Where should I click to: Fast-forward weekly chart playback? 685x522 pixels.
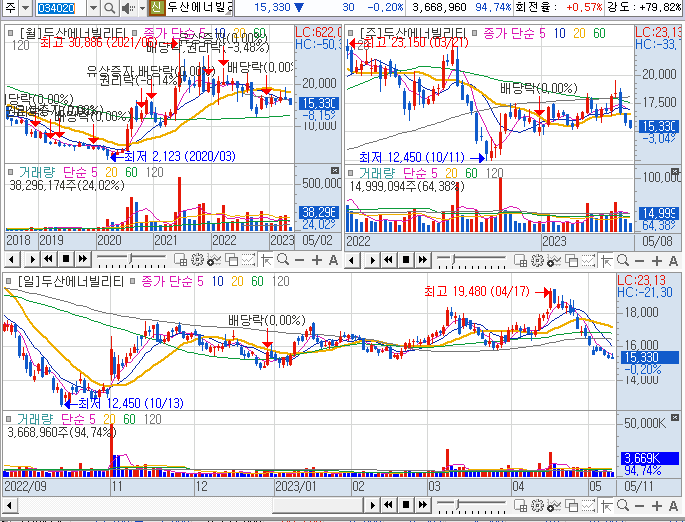(422, 260)
